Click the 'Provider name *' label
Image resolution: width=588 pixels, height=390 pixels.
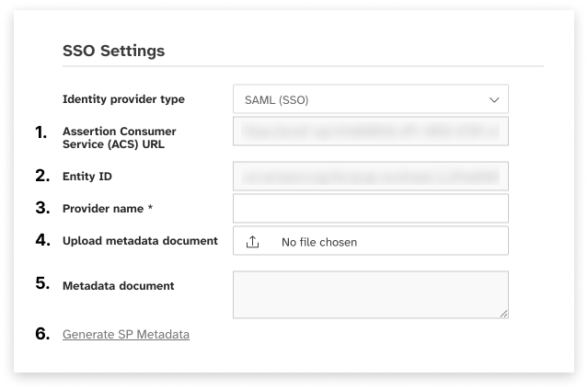click(108, 209)
